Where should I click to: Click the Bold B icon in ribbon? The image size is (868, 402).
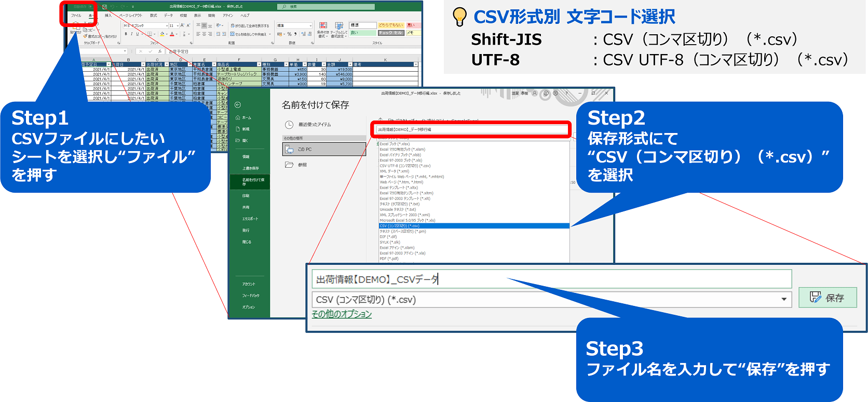point(126,34)
